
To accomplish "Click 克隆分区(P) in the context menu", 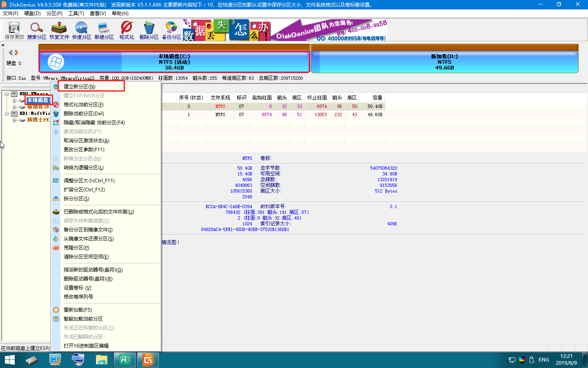I will pos(76,247).
